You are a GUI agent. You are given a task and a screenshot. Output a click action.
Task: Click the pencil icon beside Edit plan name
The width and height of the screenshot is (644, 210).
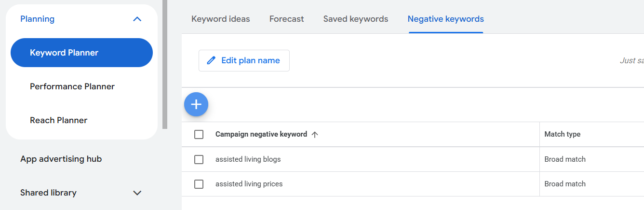click(x=211, y=60)
